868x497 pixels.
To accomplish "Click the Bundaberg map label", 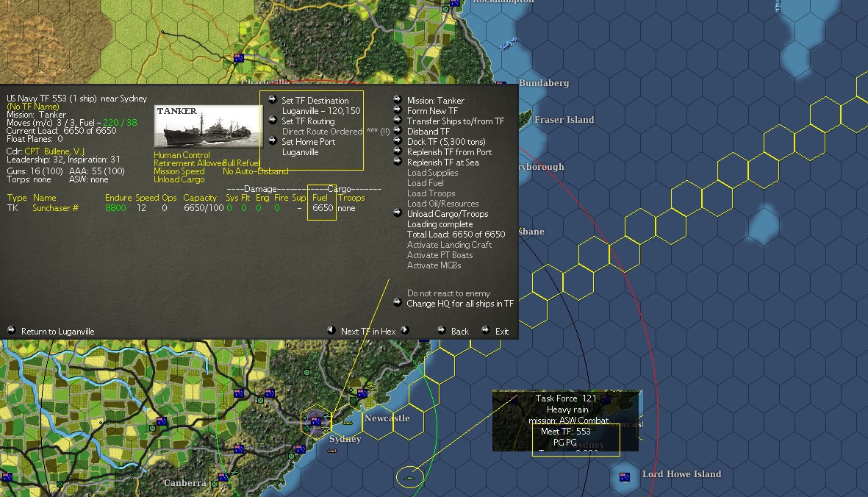I will [x=544, y=83].
